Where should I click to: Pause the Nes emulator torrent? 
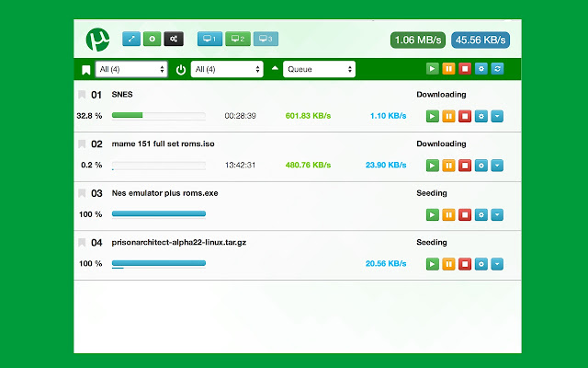(448, 214)
